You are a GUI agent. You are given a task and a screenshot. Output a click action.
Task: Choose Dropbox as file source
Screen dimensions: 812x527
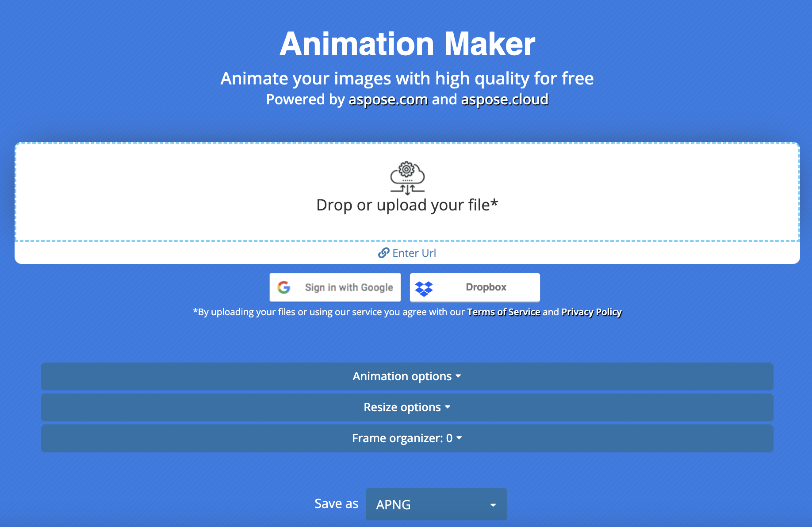pyautogui.click(x=475, y=287)
